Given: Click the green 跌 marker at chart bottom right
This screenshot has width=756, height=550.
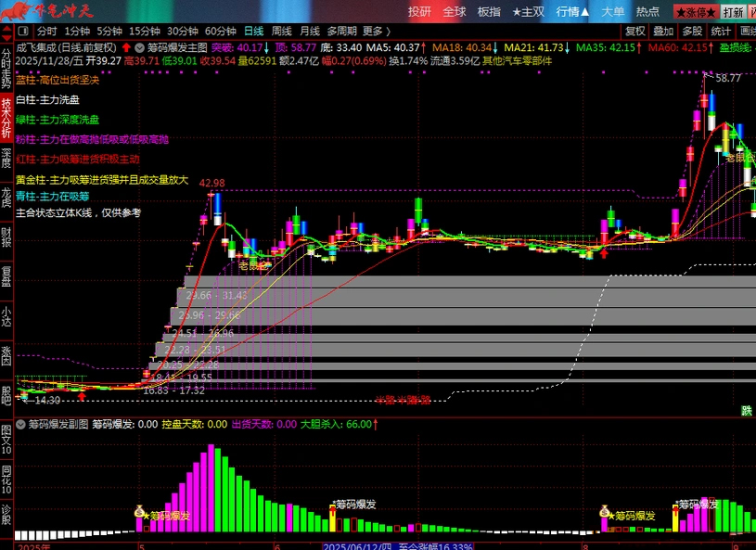Looking at the screenshot, I should tap(747, 410).
